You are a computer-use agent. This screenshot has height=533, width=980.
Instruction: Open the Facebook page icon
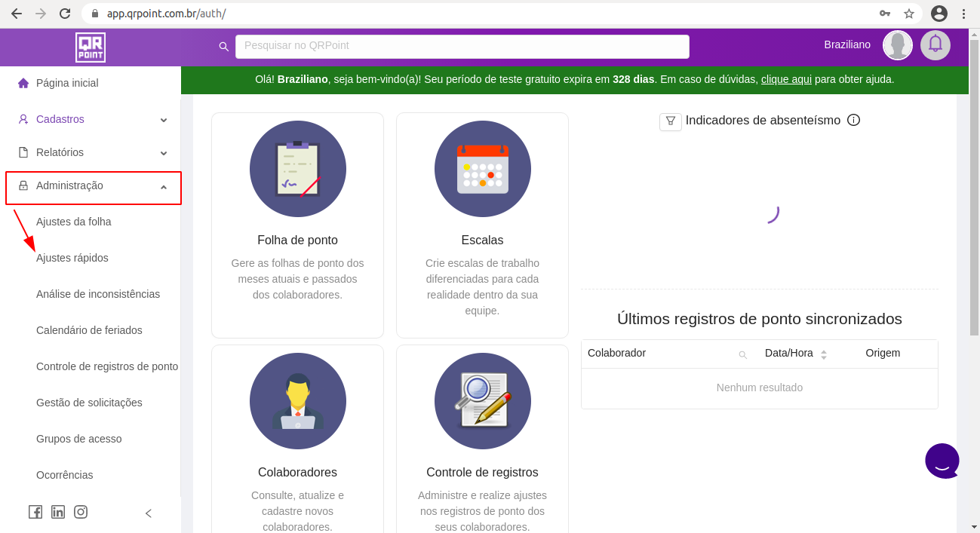(x=35, y=512)
